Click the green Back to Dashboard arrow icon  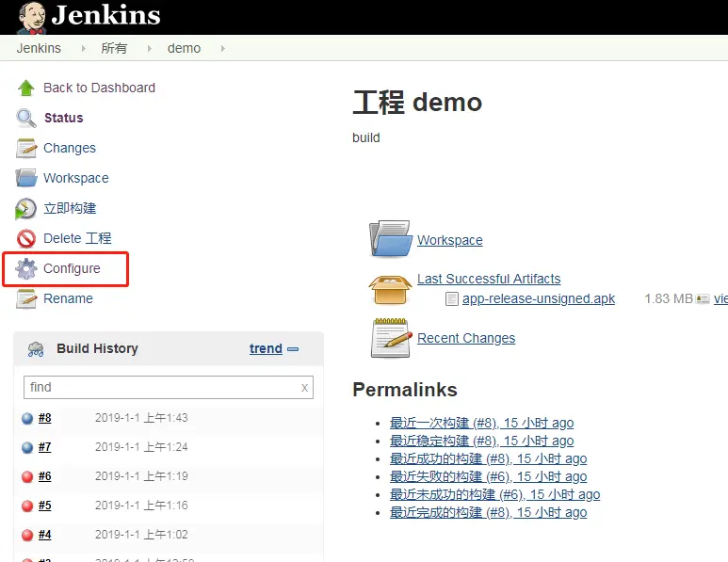(26, 88)
